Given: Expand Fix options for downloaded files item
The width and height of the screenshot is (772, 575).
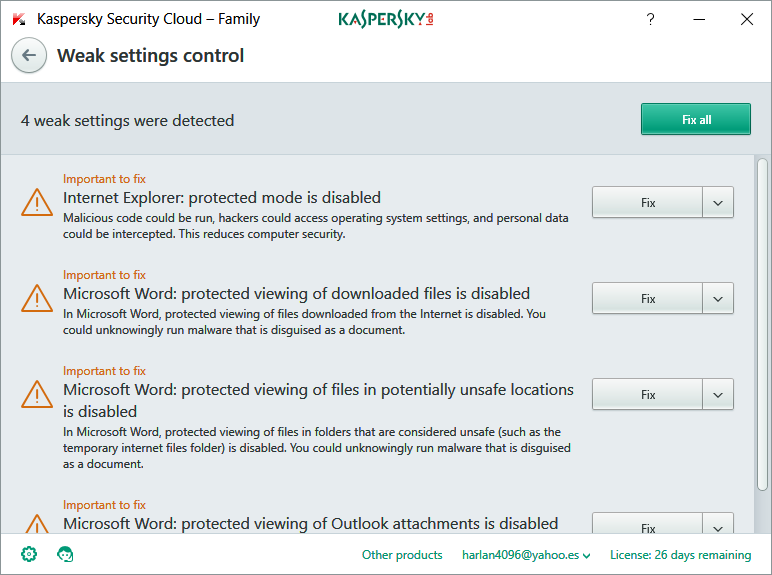Looking at the screenshot, I should pos(718,298).
